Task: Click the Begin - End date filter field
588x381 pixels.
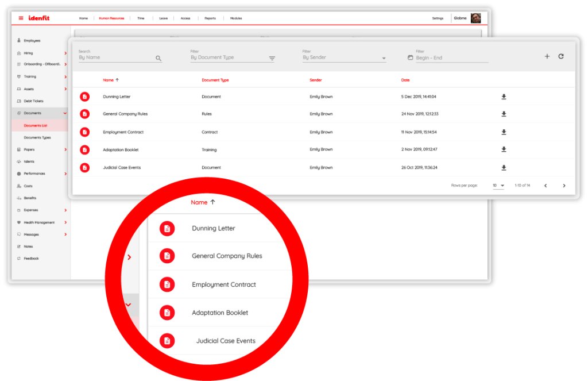Action: pos(448,58)
